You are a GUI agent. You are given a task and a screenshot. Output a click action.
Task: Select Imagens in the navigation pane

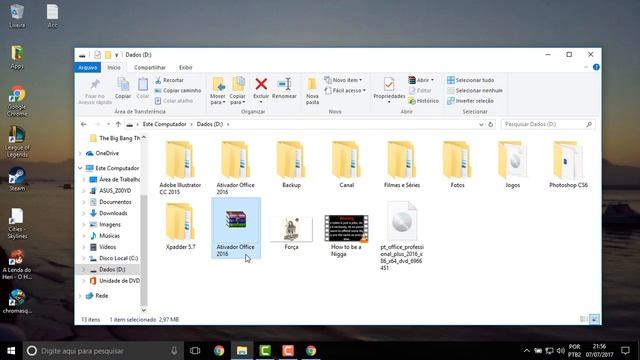pyautogui.click(x=110, y=224)
